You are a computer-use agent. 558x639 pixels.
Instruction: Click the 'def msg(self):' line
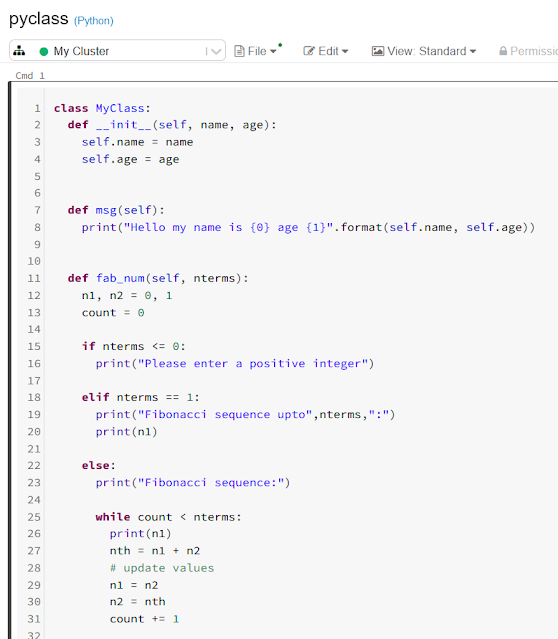click(116, 210)
